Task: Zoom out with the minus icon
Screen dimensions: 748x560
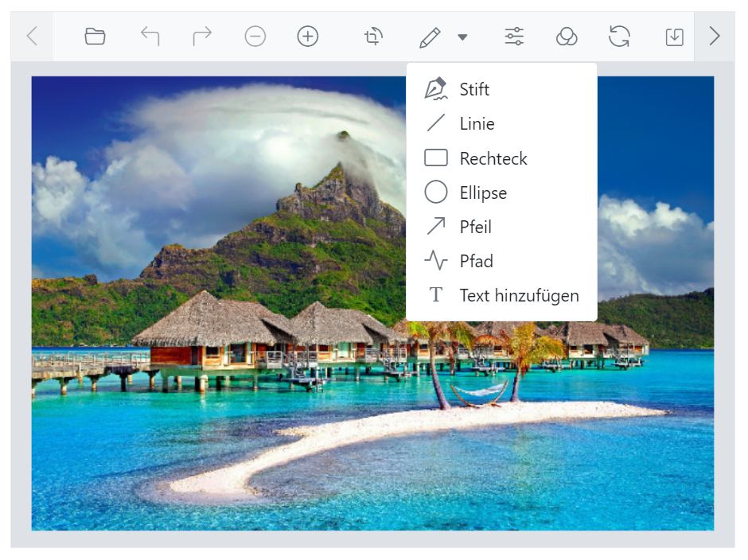Action: pos(255,37)
